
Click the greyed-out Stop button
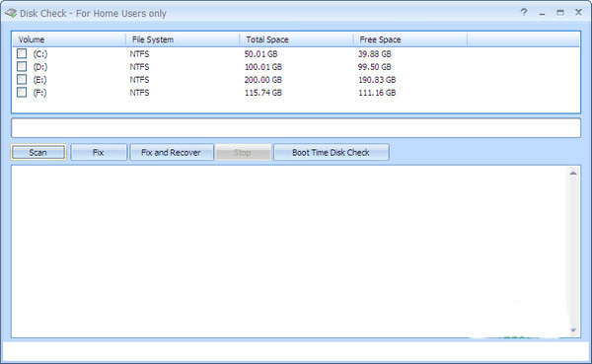243,152
